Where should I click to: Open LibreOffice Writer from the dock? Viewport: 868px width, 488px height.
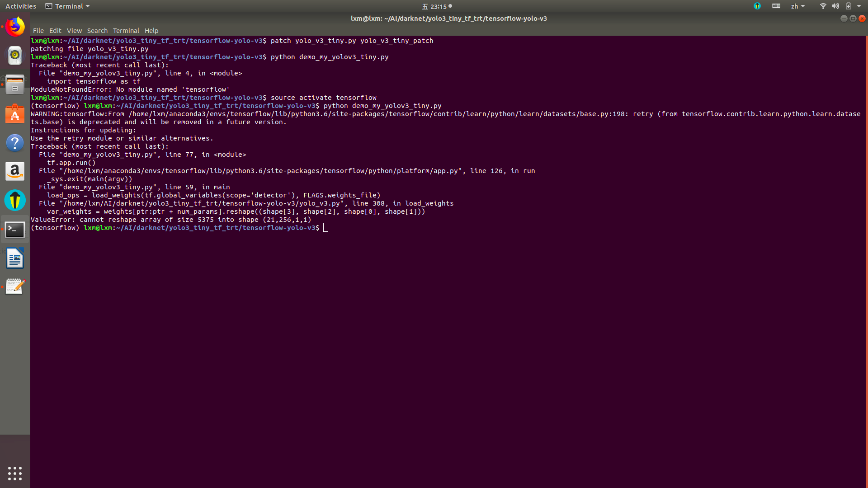[x=15, y=258]
